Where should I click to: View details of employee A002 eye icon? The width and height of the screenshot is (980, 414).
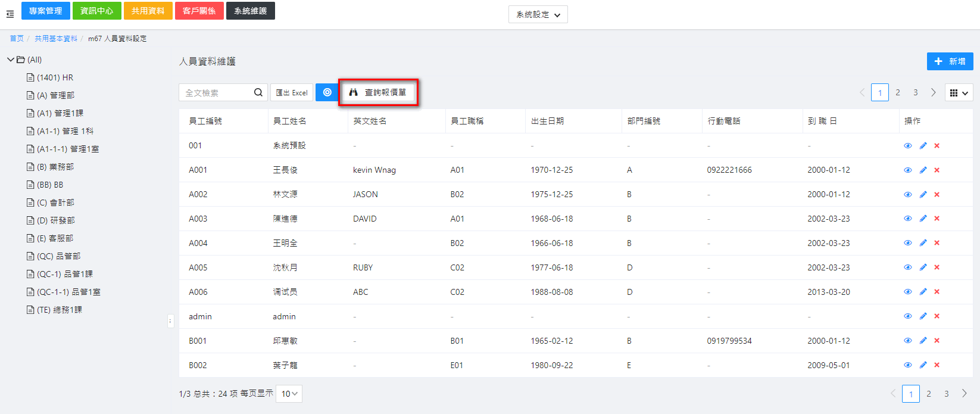pyautogui.click(x=907, y=194)
